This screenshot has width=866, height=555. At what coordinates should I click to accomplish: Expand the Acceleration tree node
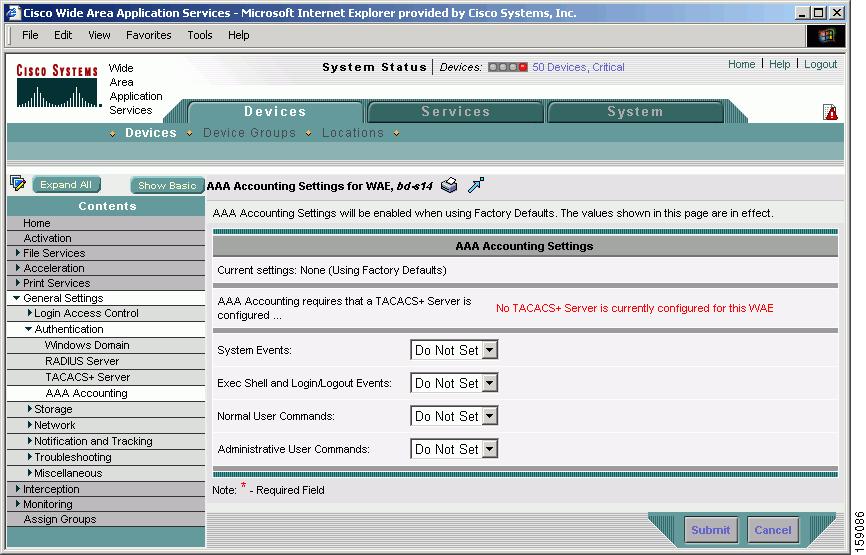tap(18, 267)
